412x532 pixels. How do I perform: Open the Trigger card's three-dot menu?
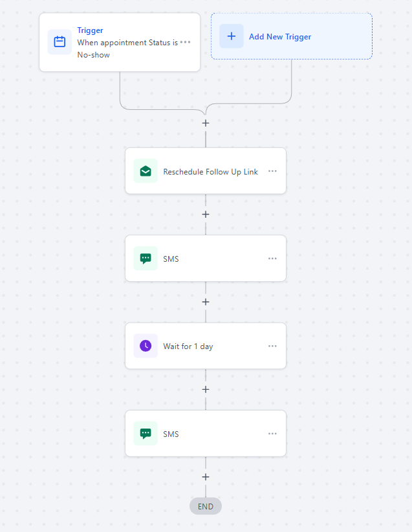tap(185, 43)
